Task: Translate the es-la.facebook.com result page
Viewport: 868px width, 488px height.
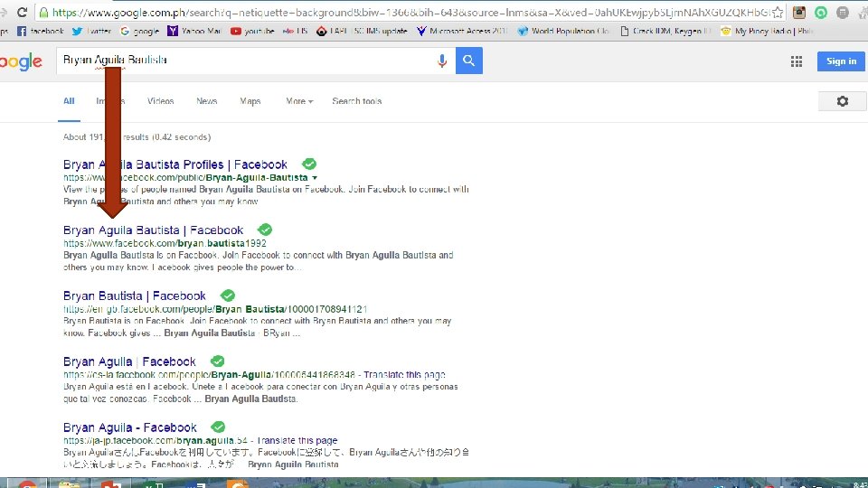Action: pyautogui.click(x=405, y=374)
